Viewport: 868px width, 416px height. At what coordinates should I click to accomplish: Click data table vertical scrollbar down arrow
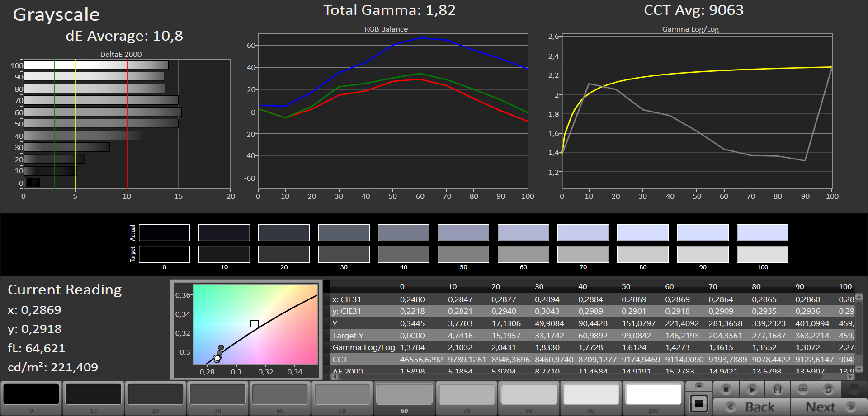tap(859, 369)
